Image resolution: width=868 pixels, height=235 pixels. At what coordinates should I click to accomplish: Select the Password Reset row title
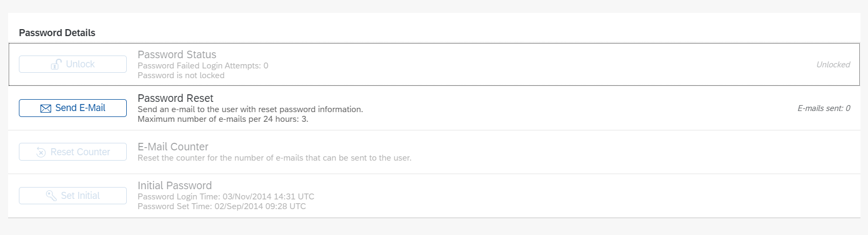coord(175,98)
